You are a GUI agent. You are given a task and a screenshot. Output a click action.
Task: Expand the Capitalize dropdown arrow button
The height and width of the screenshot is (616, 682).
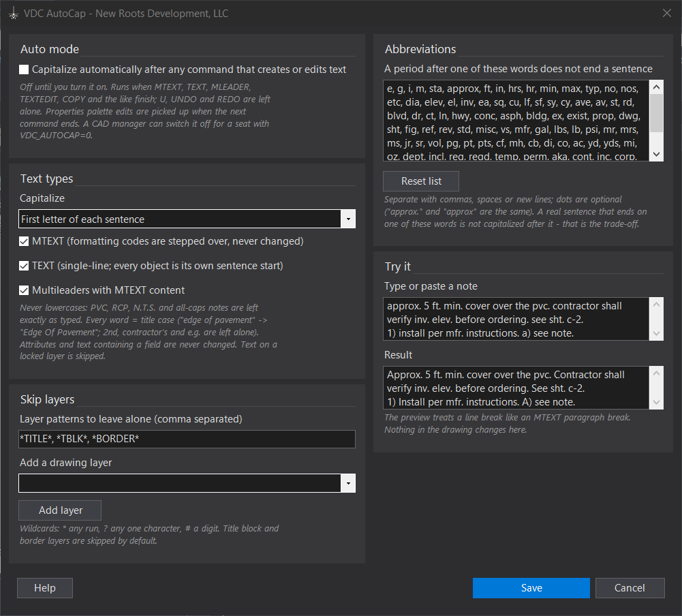click(348, 219)
